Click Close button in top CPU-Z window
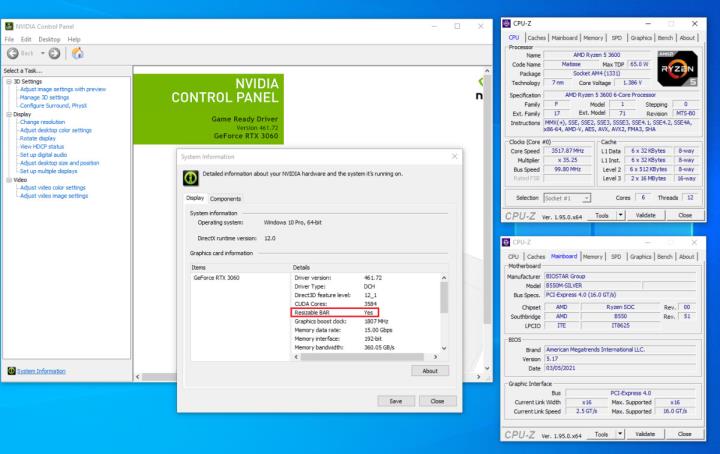720x454 pixels. click(685, 215)
